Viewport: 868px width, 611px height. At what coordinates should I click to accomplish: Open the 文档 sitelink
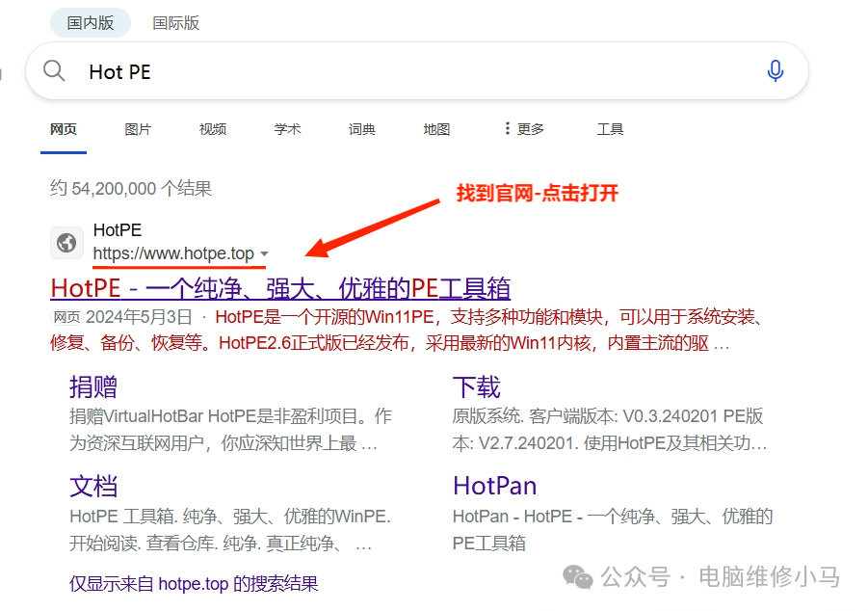93,487
